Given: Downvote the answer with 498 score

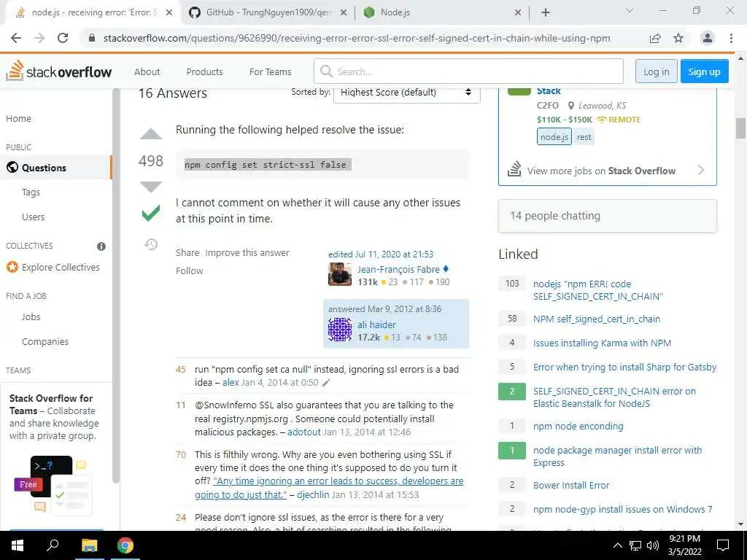Looking at the screenshot, I should (151, 187).
